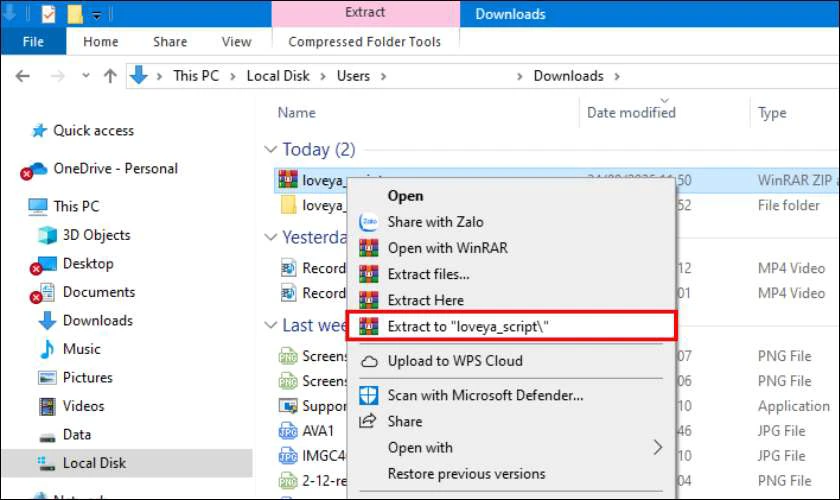This screenshot has height=500, width=840.
Task: Expand the Open with submenu arrow
Action: pos(657,447)
